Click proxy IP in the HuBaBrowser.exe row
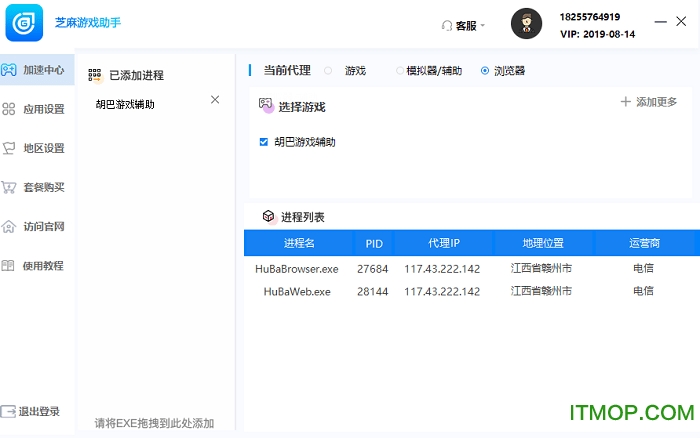 [442, 269]
